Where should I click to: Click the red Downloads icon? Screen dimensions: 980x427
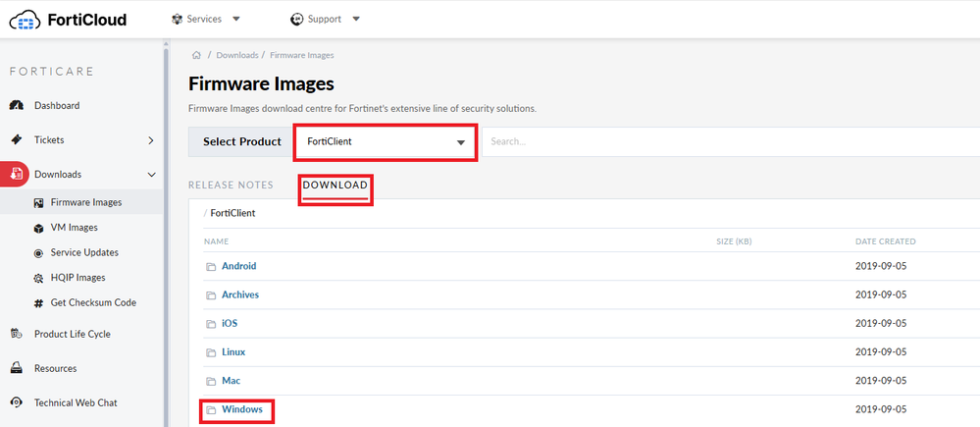coord(17,175)
